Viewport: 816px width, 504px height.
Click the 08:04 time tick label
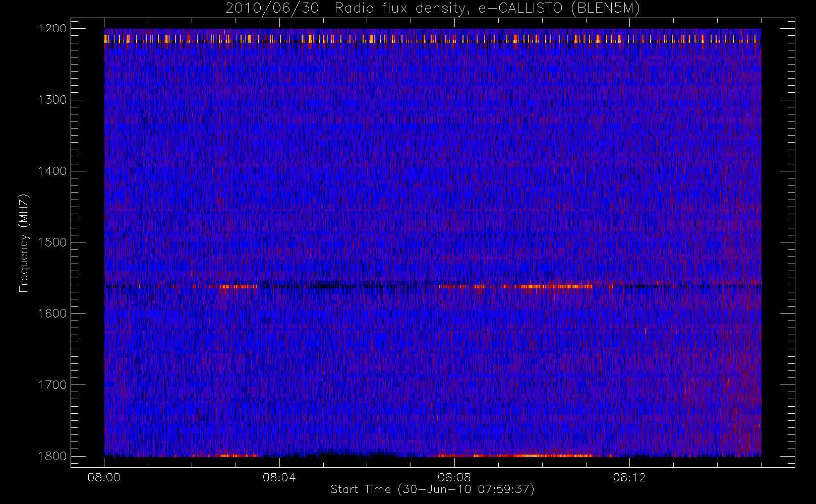pyautogui.click(x=279, y=477)
